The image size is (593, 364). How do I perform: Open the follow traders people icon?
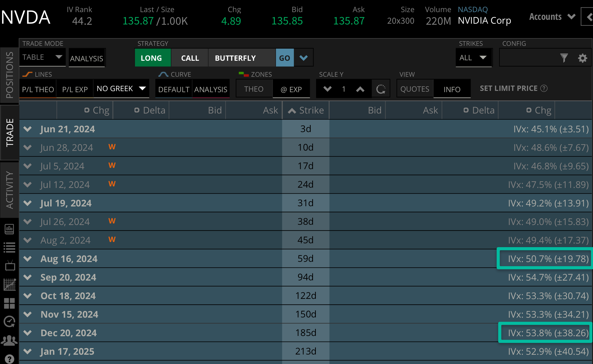pyautogui.click(x=9, y=340)
